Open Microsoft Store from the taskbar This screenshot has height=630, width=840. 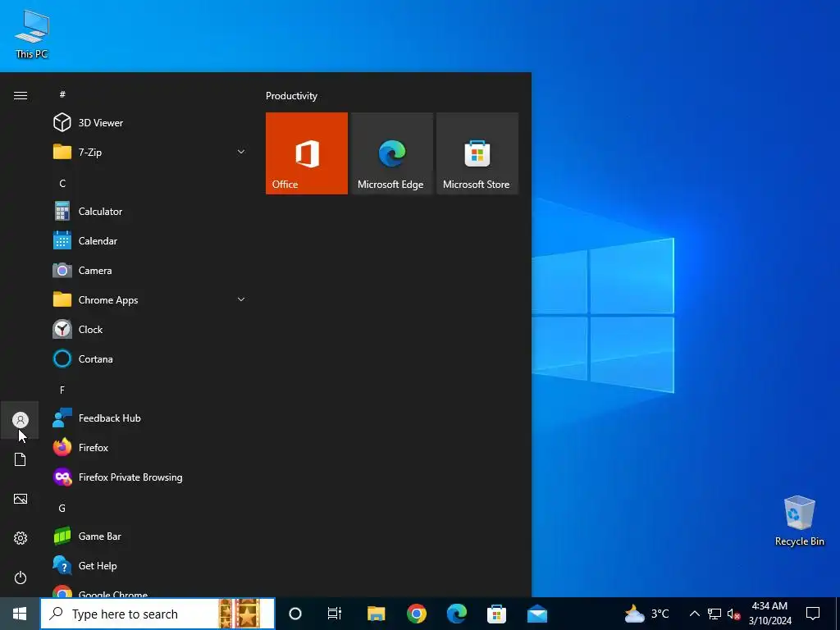pos(496,614)
